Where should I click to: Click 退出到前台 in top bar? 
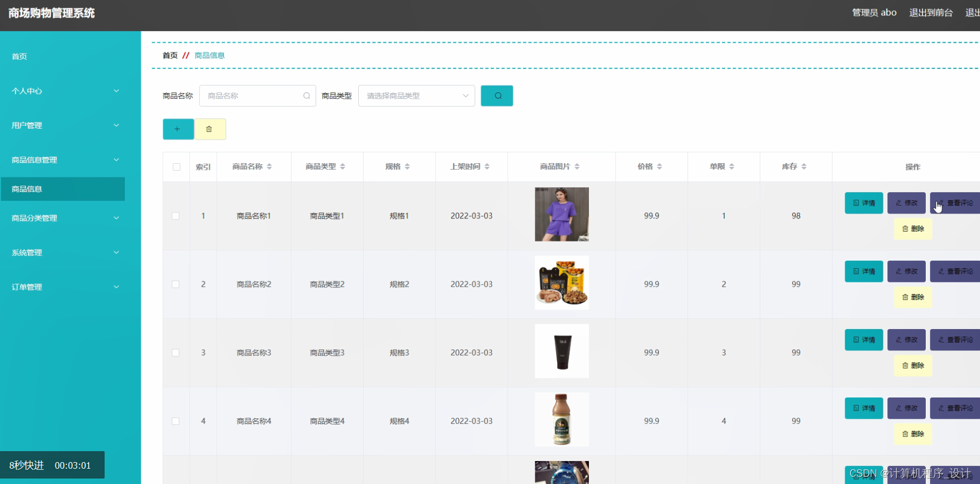(931, 13)
